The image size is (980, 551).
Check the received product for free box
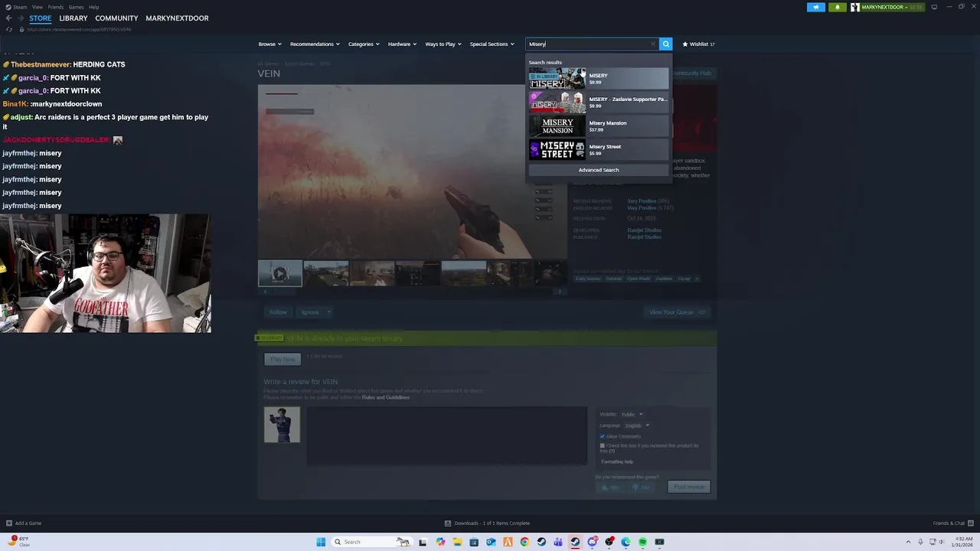(x=603, y=445)
